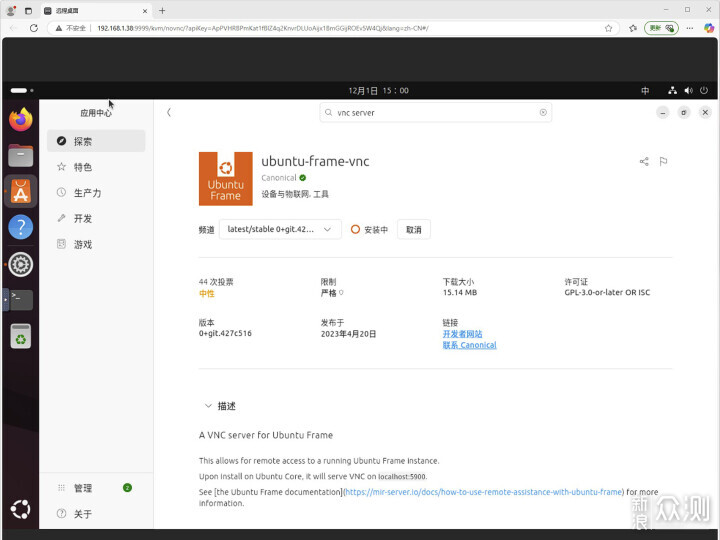Go back using the left chevron

point(169,112)
